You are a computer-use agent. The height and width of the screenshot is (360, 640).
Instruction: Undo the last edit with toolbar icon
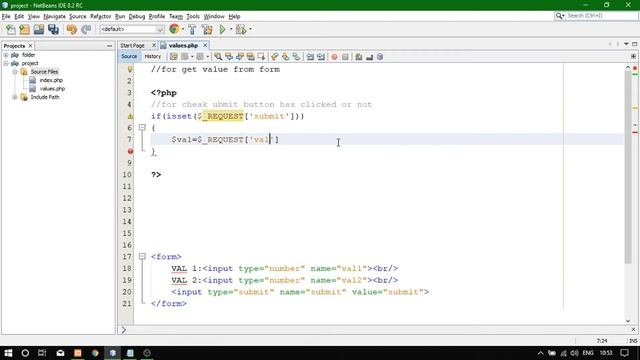tap(71, 29)
